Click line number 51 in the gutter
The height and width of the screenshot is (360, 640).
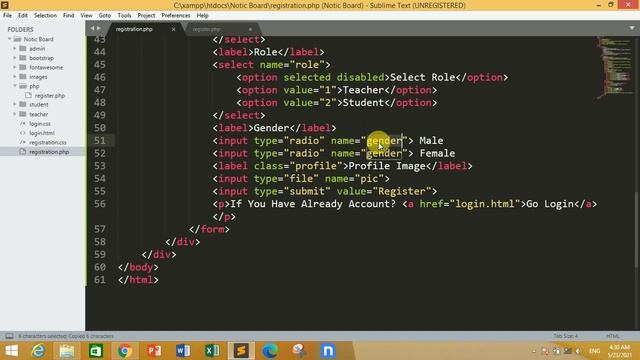tap(100, 140)
